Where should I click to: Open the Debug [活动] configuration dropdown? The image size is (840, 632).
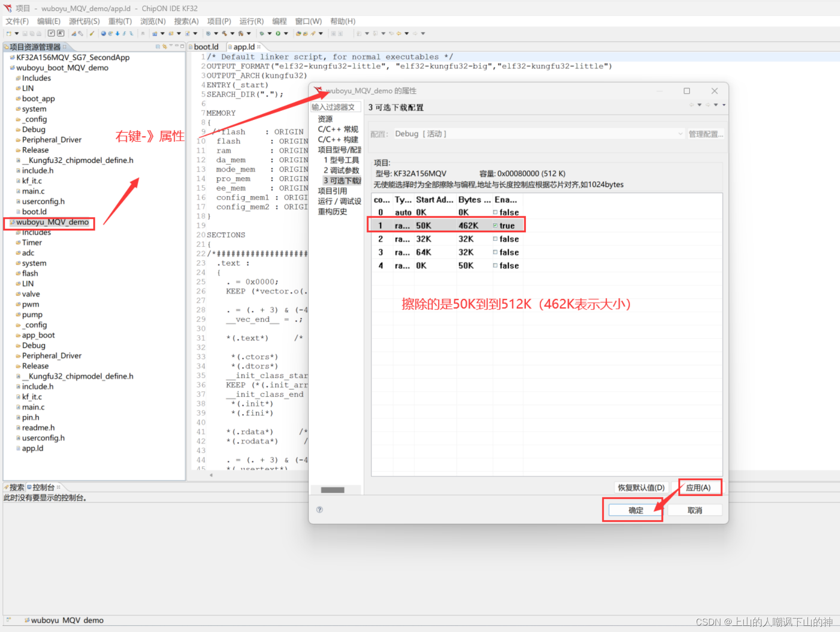tap(680, 134)
